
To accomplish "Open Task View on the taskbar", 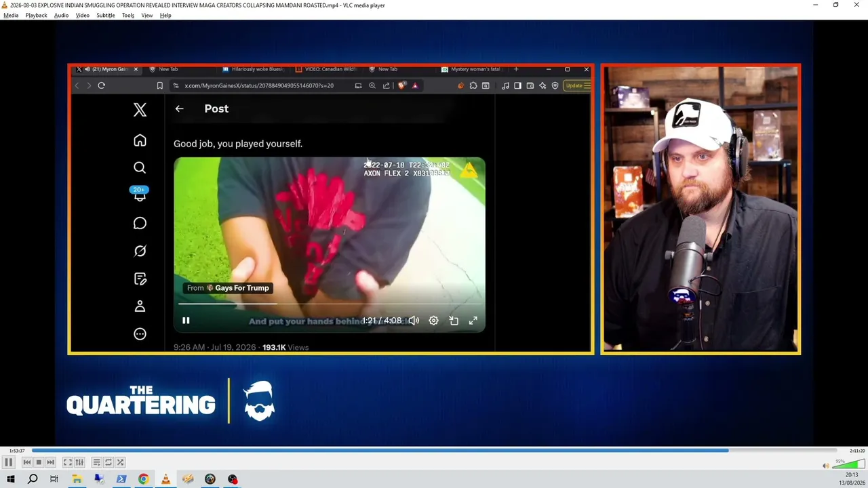I will click(x=54, y=479).
